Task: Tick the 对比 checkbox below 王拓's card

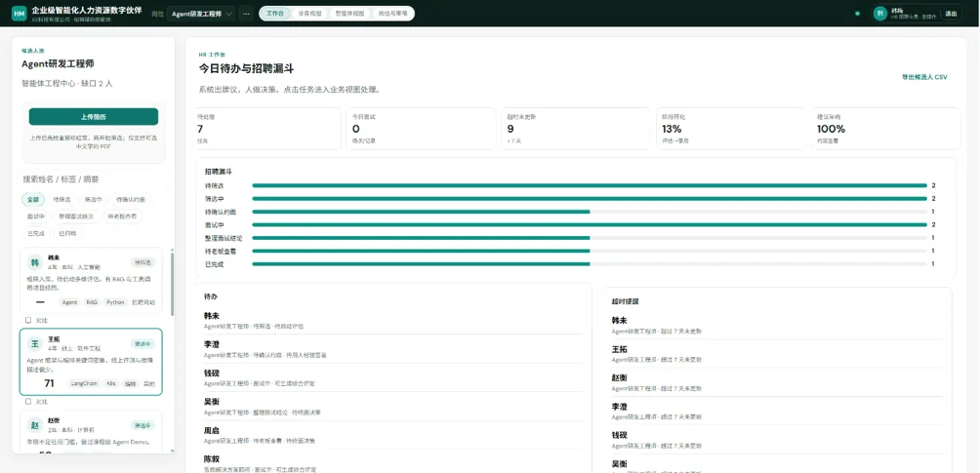Action: [x=28, y=401]
